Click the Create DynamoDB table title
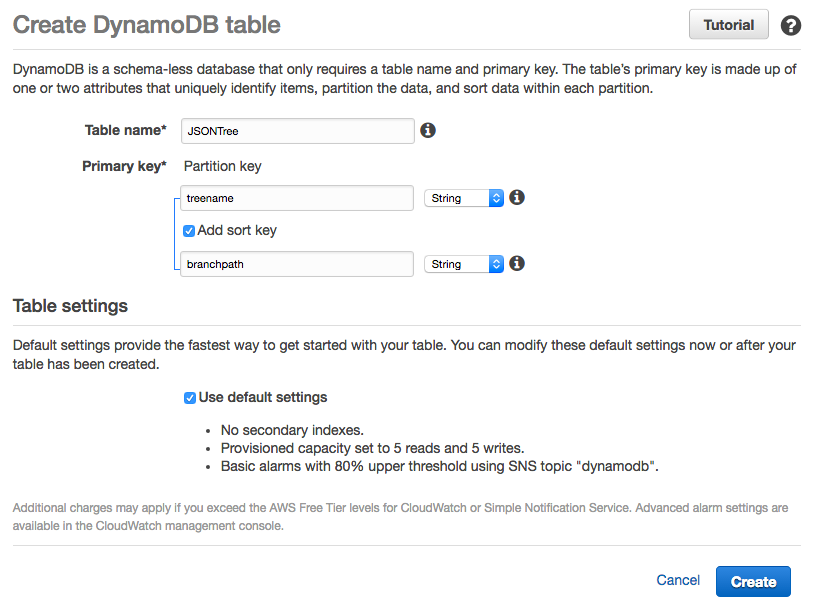Viewport: 815px width, 606px height. pyautogui.click(x=147, y=24)
